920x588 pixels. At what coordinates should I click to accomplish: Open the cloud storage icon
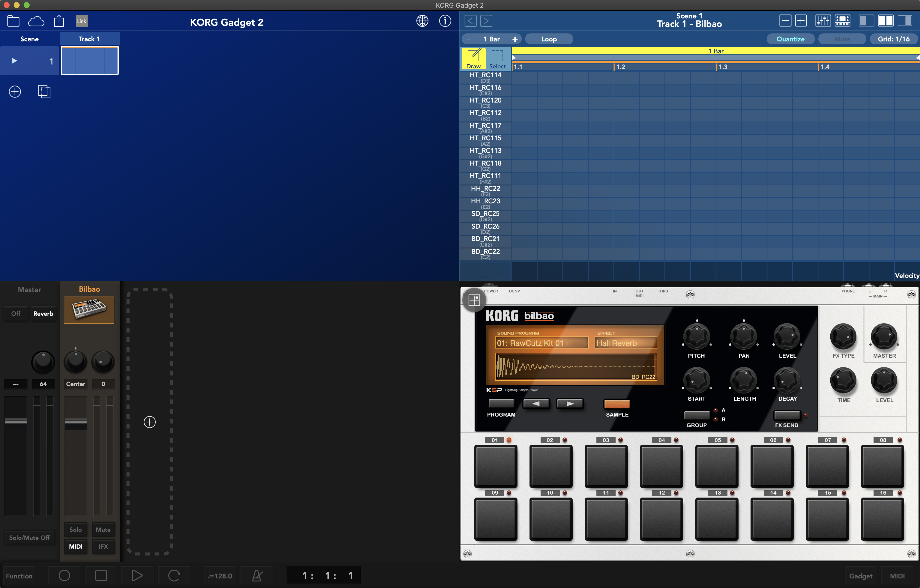(x=36, y=21)
